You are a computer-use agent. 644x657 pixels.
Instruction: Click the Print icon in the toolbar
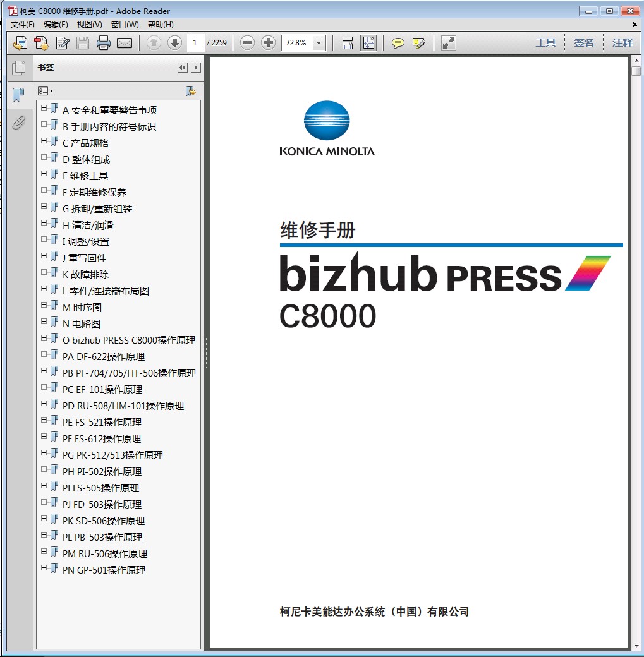tap(104, 43)
